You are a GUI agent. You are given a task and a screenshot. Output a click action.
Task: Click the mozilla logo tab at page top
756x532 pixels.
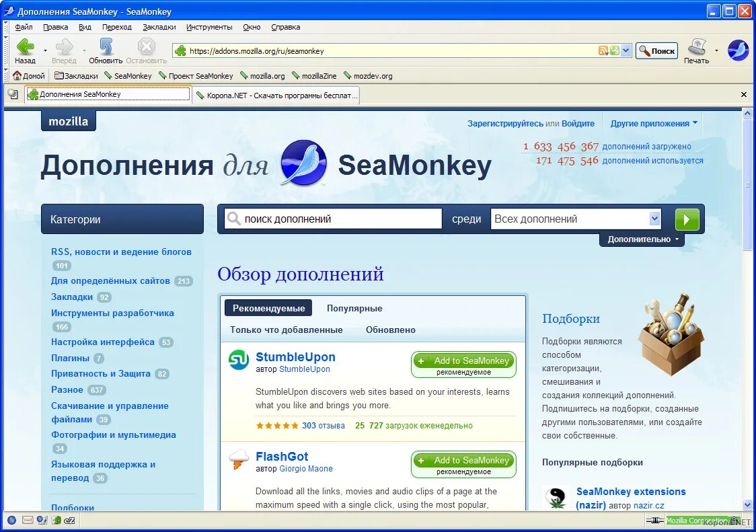click(x=69, y=121)
